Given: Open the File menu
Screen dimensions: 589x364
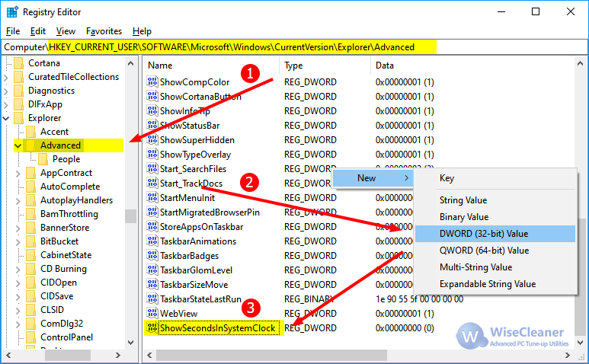Looking at the screenshot, I should [x=13, y=31].
